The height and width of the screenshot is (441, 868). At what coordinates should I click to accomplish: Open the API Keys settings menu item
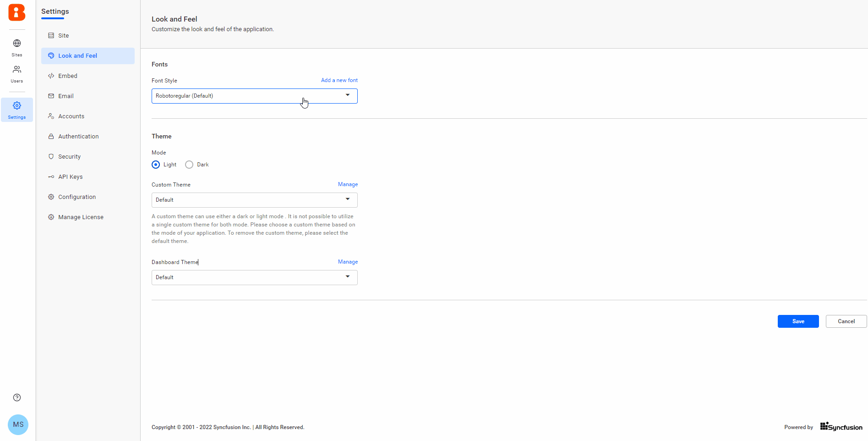point(71,177)
